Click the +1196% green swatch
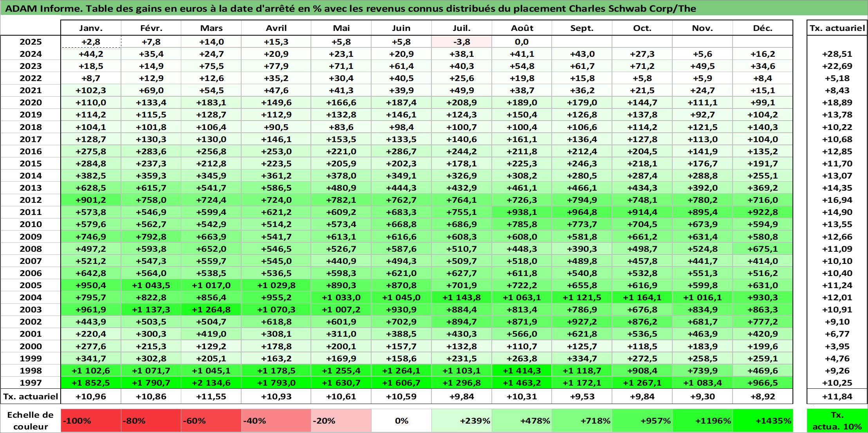The height and width of the screenshot is (433, 868). point(702,420)
